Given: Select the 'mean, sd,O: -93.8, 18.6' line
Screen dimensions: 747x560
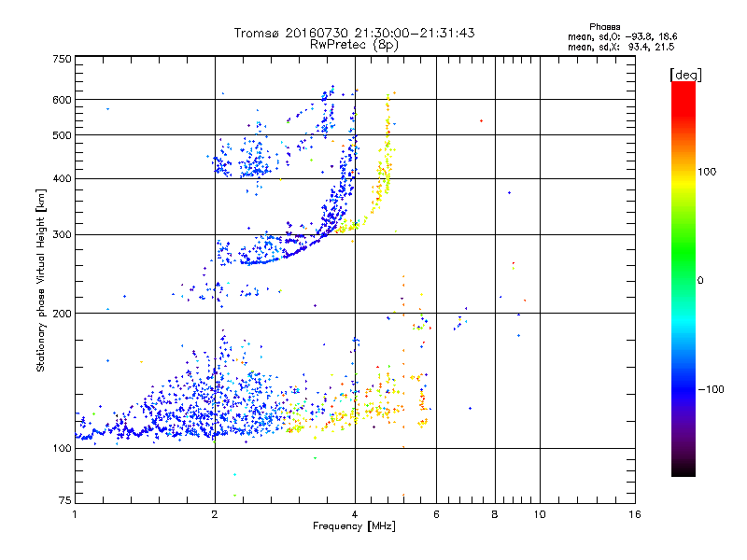Looking at the screenshot, I should 622,36.
